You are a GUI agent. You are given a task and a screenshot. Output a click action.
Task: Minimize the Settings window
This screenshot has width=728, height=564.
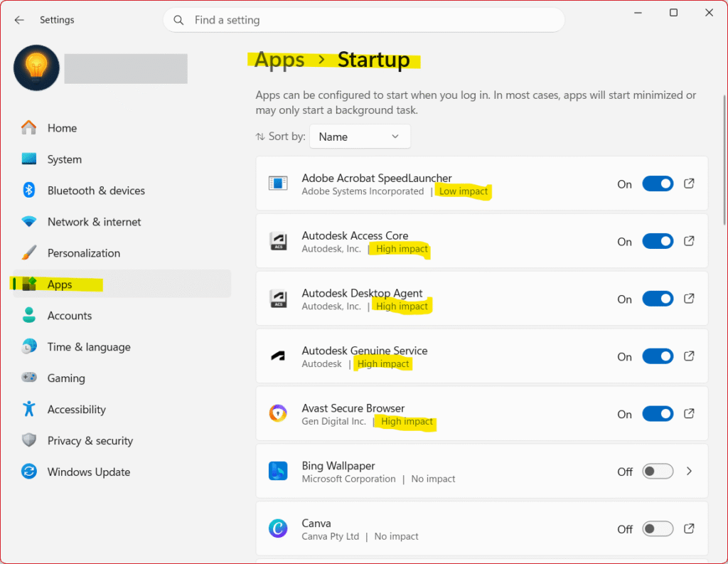tap(638, 13)
